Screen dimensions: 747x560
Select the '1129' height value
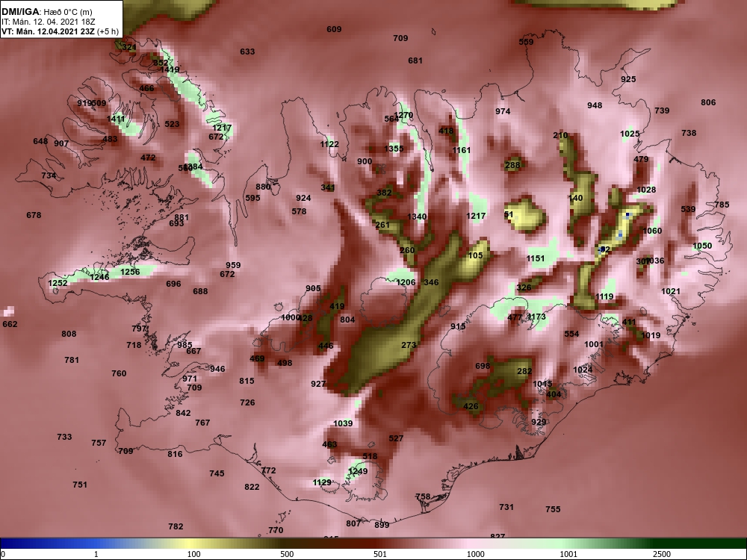coord(321,483)
